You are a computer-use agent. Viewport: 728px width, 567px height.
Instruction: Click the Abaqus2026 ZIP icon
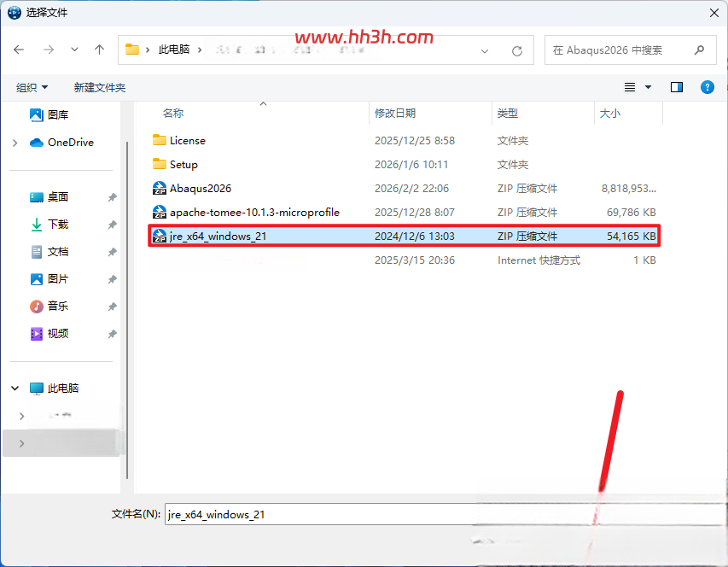(160, 188)
